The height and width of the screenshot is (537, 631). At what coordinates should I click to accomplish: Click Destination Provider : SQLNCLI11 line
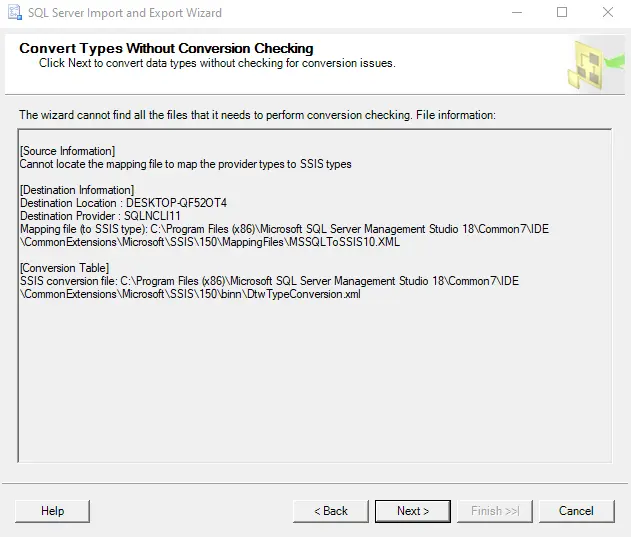click(100, 216)
